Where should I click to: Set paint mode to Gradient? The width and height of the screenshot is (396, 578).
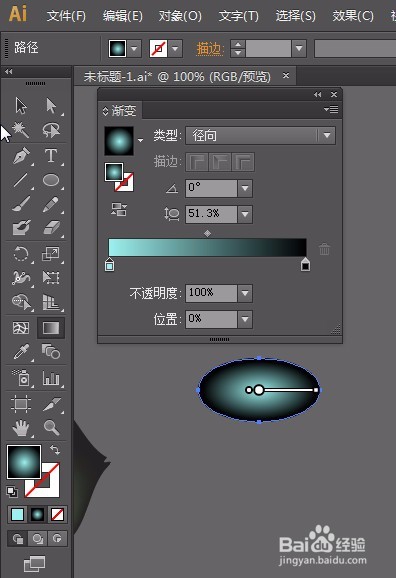pyautogui.click(x=37, y=514)
